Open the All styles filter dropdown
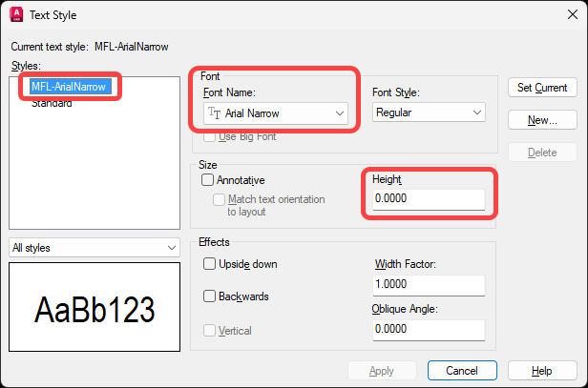Screen dimensions: 588x388 click(x=94, y=248)
